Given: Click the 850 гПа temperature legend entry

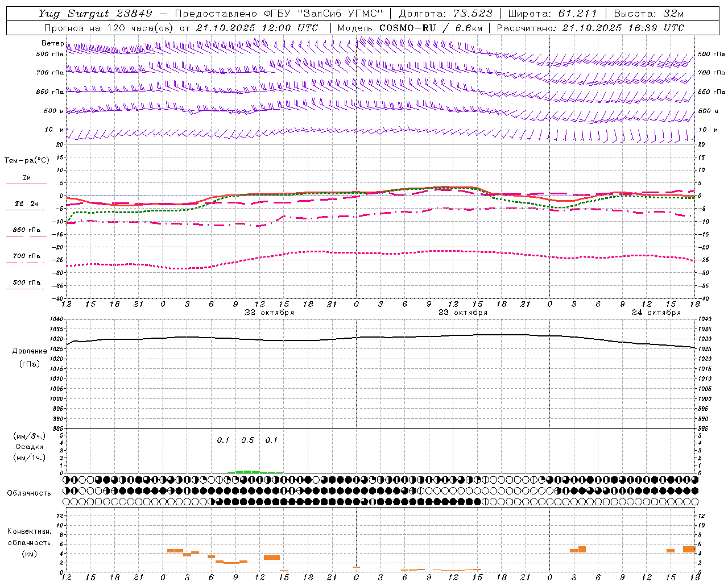Looking at the screenshot, I should [x=27, y=230].
